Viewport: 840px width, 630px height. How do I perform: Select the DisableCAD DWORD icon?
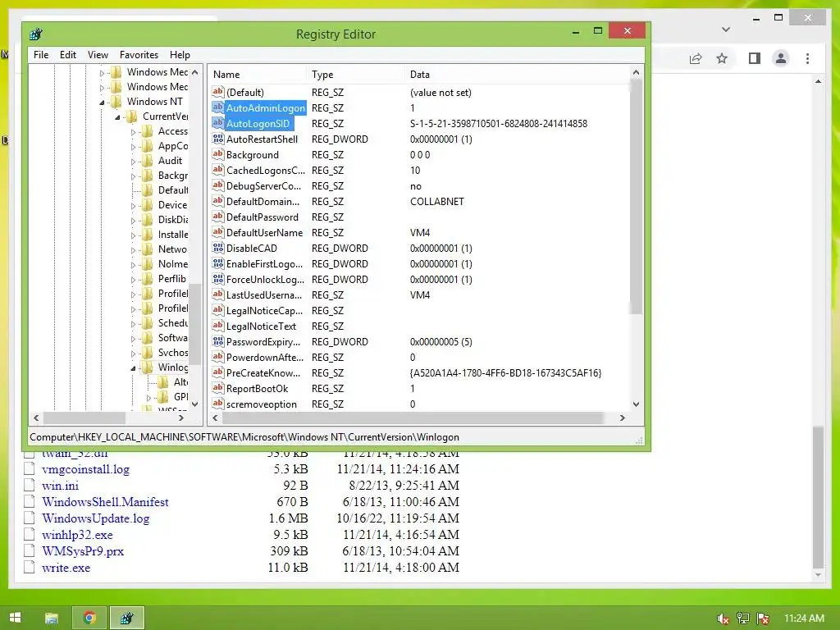tap(217, 248)
